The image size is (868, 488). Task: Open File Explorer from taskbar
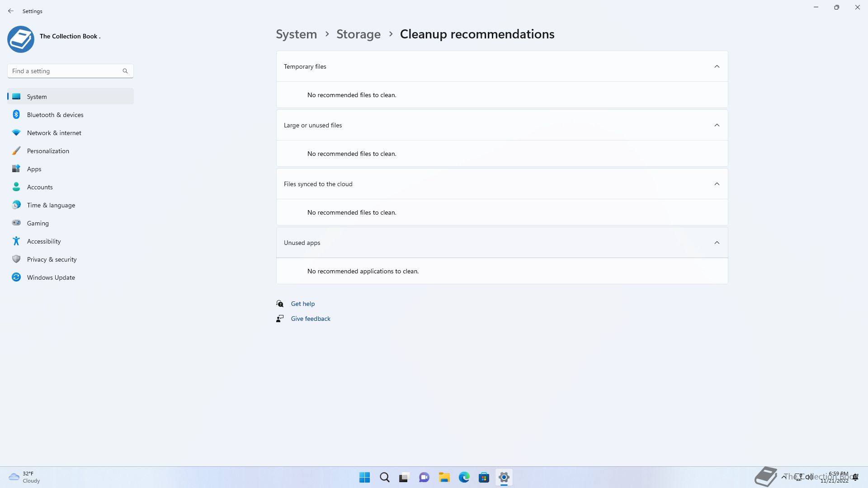click(444, 477)
